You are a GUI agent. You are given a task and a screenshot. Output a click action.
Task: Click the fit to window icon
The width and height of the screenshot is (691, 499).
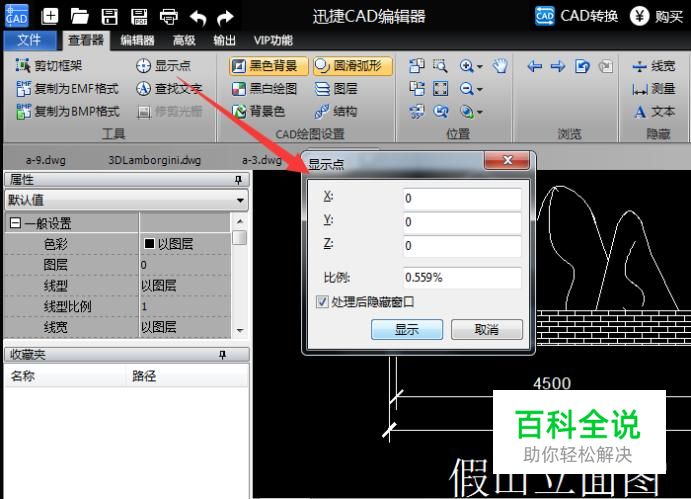[x=440, y=89]
